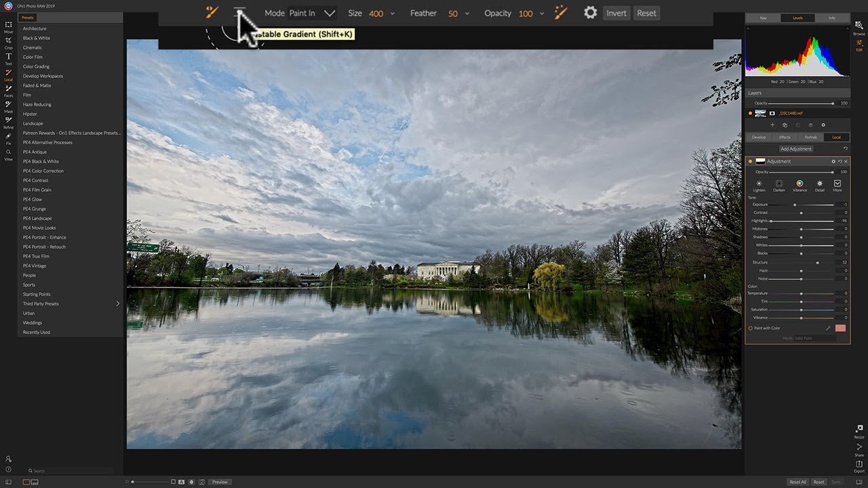The height and width of the screenshot is (488, 868).
Task: Open the Mode Paint In dropdown
Action: pos(313,13)
